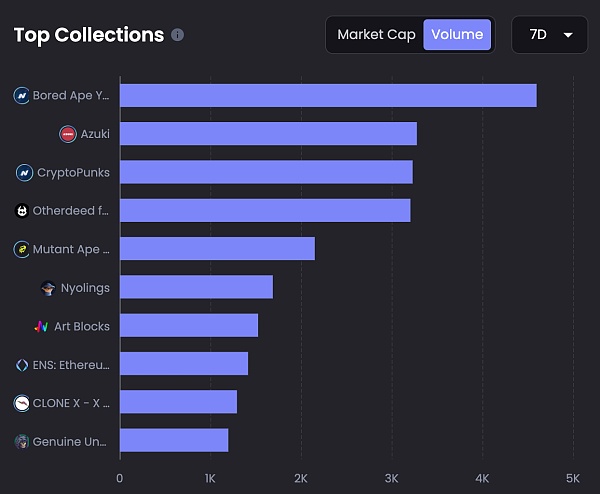Click the Genuine Undead volume bar
Screen dimensions: 600x494
click(174, 441)
